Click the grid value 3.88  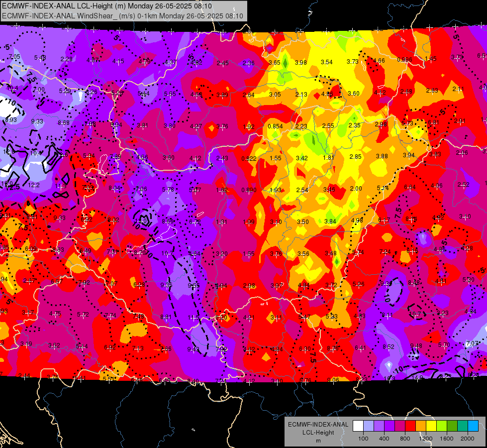(x=382, y=156)
